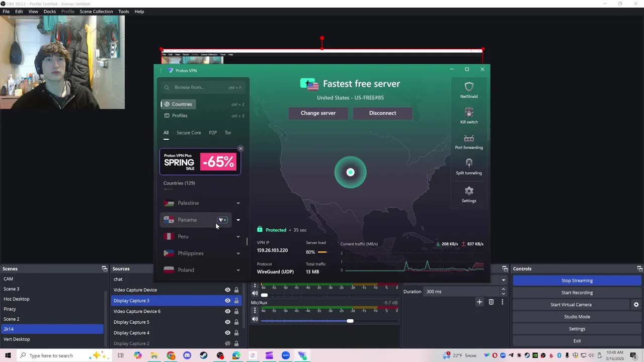Screen dimensions: 644x362
Task: Click the Proton VPN country list scrollbar
Action: point(247,241)
